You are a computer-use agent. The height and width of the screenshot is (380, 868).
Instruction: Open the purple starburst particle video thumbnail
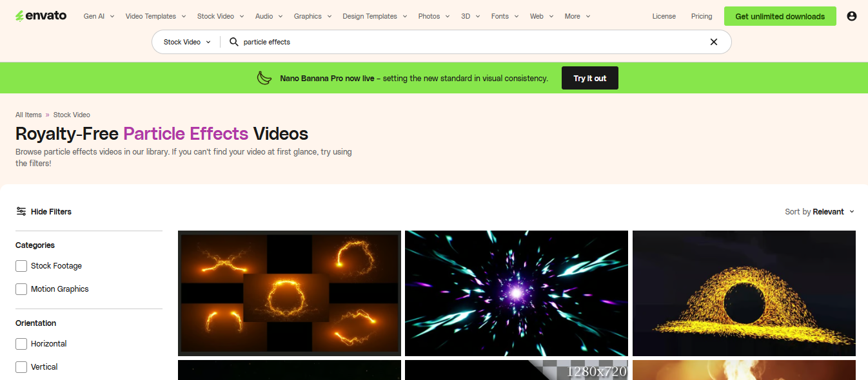[517, 293]
